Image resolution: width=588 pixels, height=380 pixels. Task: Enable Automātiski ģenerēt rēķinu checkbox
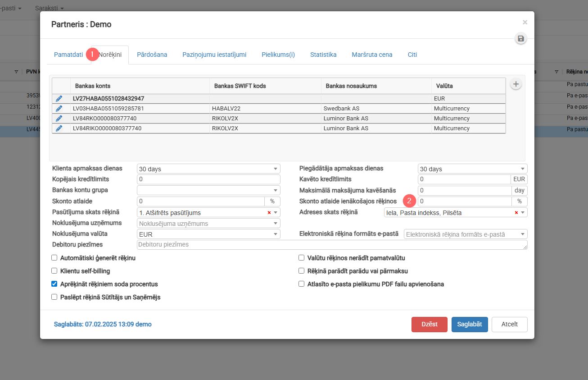[x=54, y=258]
